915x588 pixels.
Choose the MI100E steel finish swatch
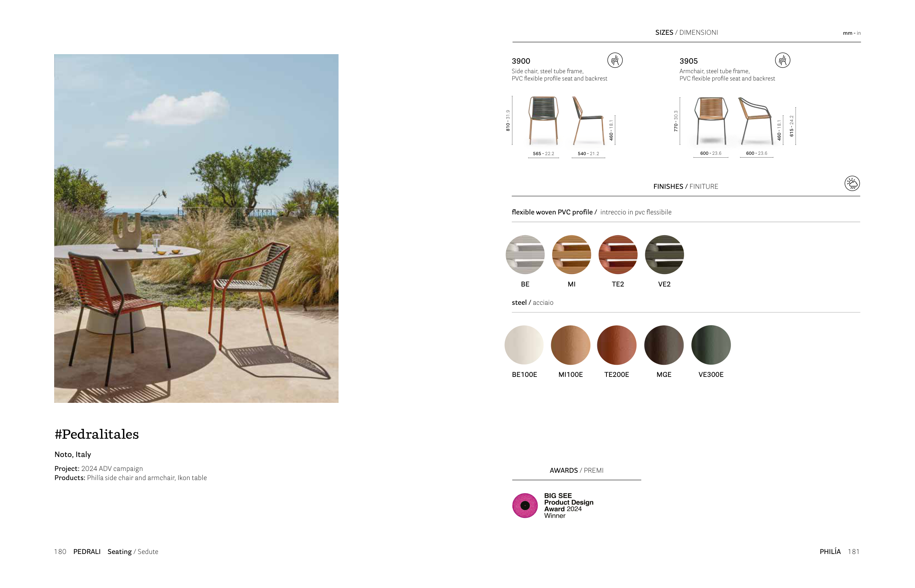[x=570, y=345]
